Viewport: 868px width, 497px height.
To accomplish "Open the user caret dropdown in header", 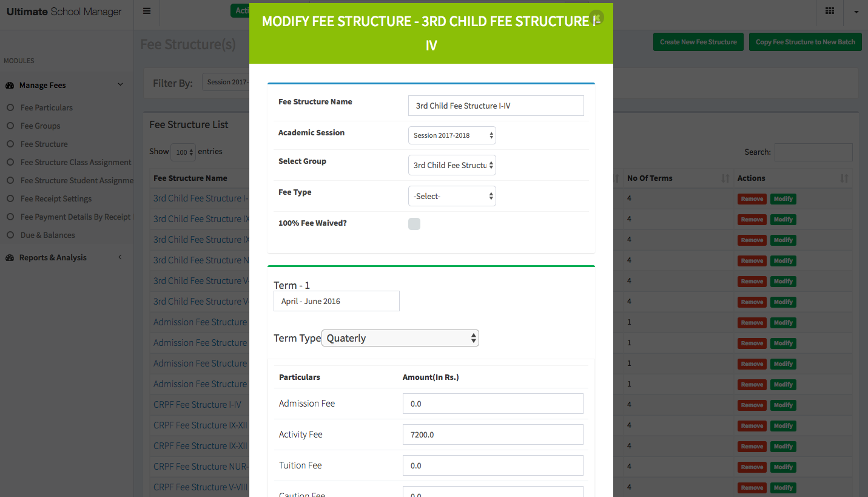I will click(x=856, y=12).
